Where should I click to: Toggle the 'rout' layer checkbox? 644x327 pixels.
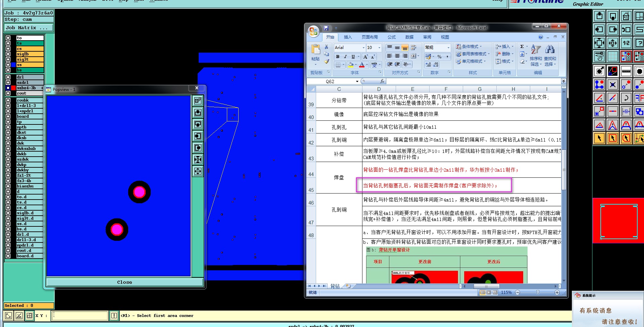click(8, 93)
